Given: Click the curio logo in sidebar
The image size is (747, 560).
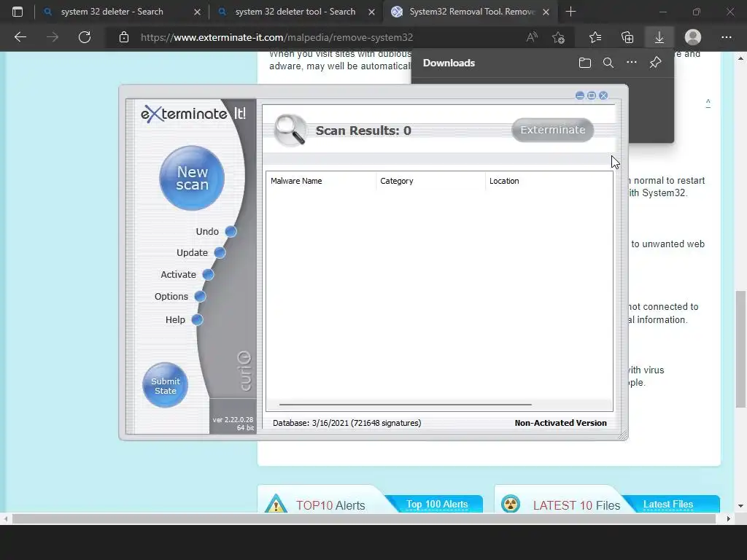Looking at the screenshot, I should pyautogui.click(x=244, y=371).
